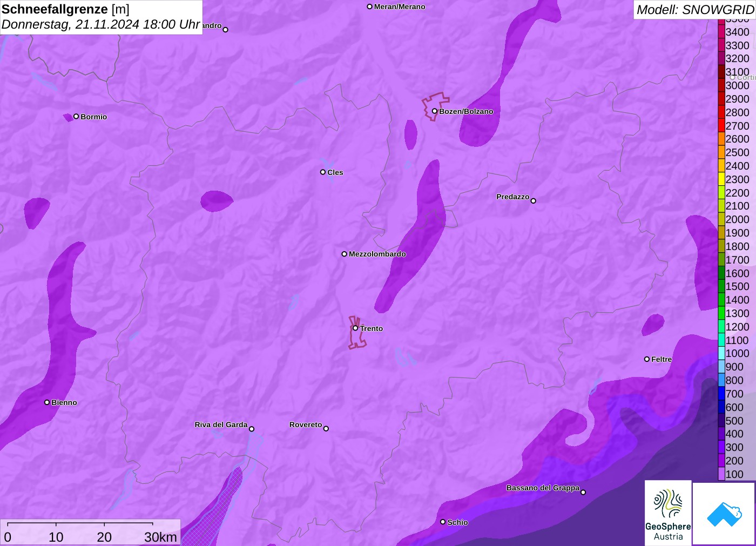Click the blue house-and-cloud logo

724,514
